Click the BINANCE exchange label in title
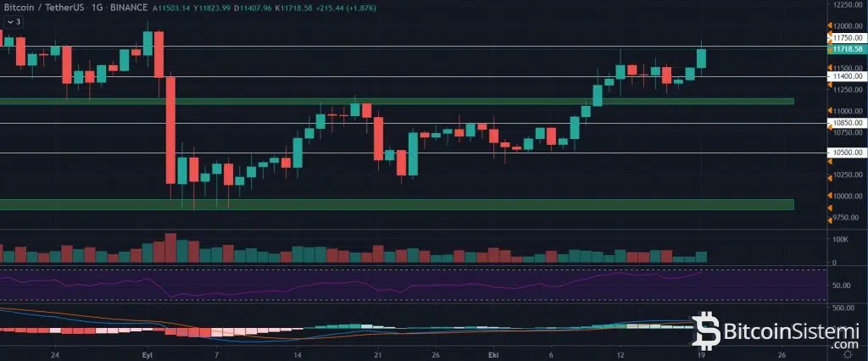868x361 pixels. coord(129,7)
